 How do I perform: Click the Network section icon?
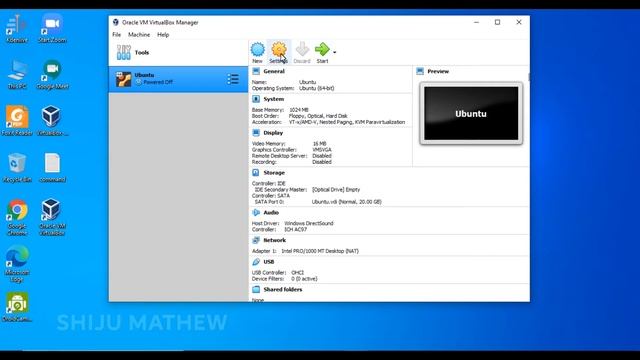point(256,240)
